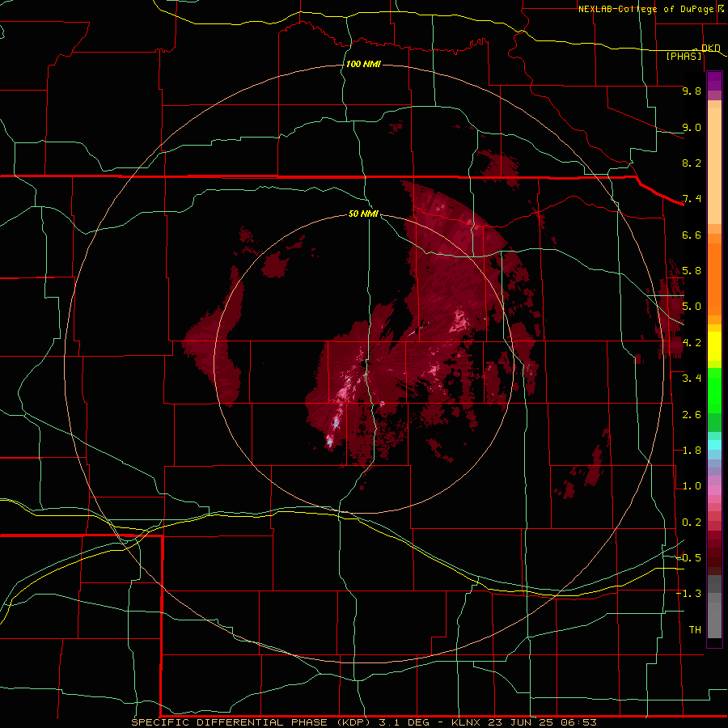Click the TH threshold label on scale
Viewport: 728px width, 728px height.
pos(695,630)
